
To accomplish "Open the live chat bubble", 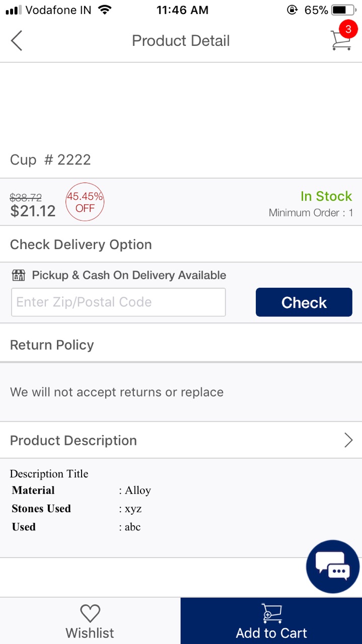I will coord(333,567).
